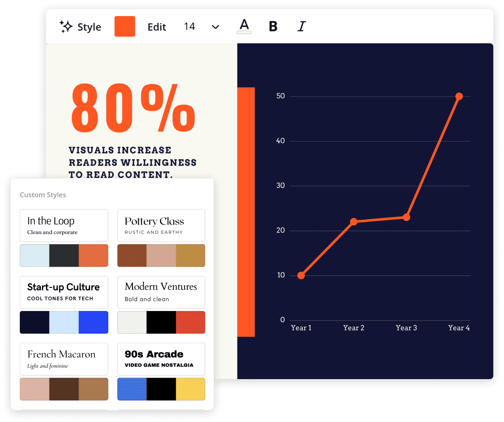The image size is (504, 422).
Task: Select the font size value 14
Action: pos(189,26)
